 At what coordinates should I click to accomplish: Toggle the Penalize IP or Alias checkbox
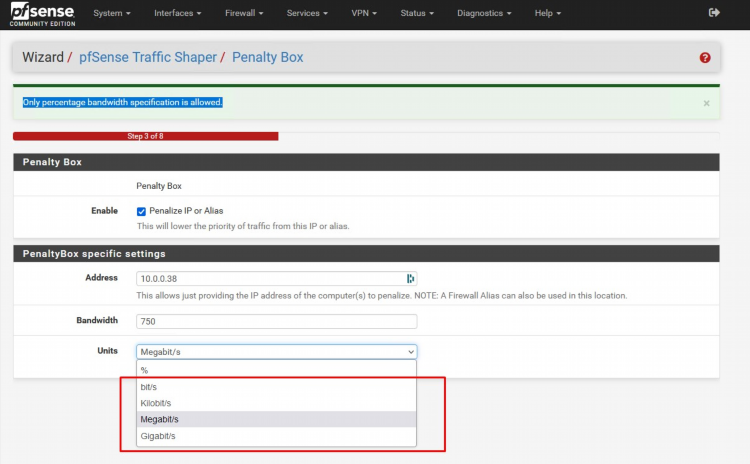(x=141, y=211)
